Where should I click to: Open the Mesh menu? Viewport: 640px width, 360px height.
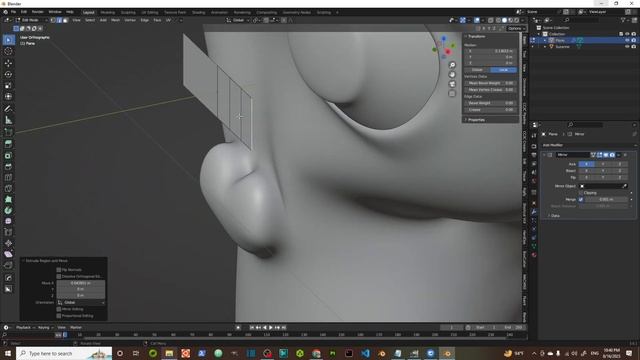(116, 20)
